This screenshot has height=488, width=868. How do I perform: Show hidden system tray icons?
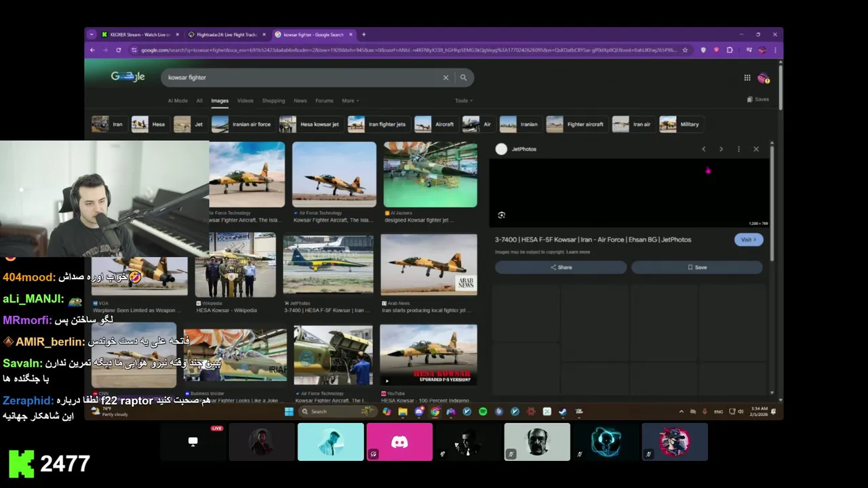[x=682, y=411]
